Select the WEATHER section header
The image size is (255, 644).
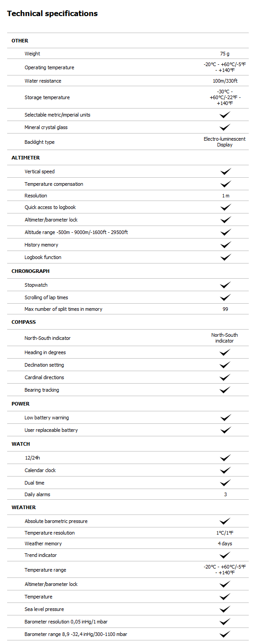24,507
